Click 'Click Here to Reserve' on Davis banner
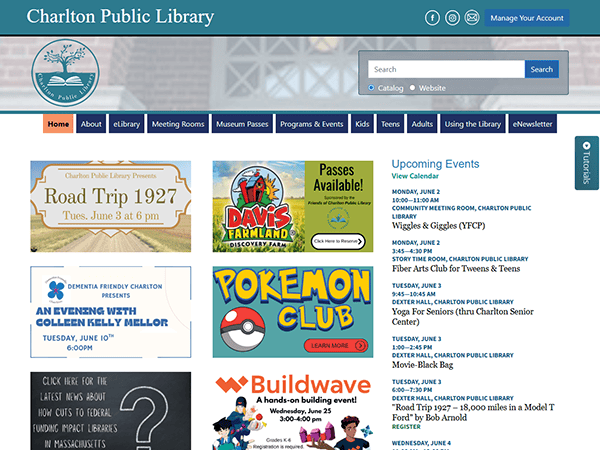 point(338,241)
